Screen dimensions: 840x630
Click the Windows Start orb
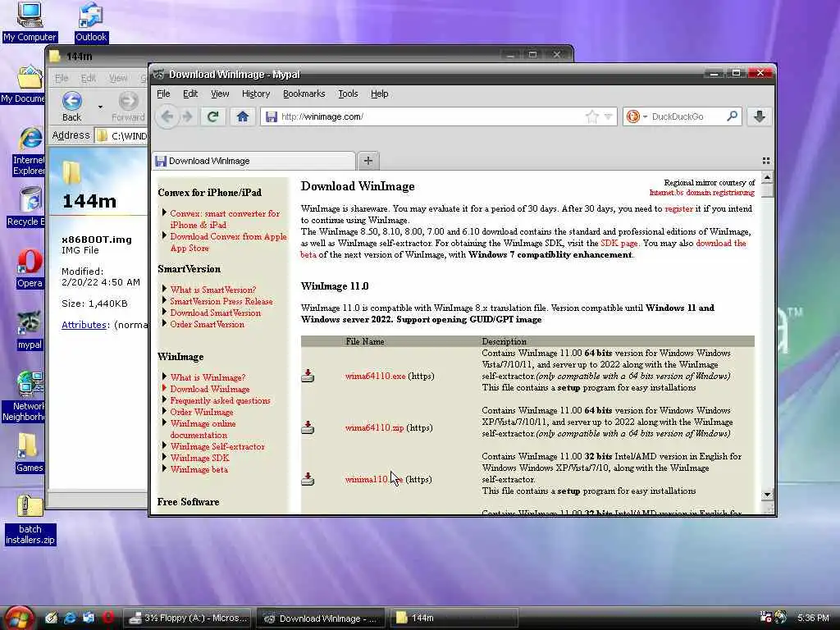click(18, 618)
